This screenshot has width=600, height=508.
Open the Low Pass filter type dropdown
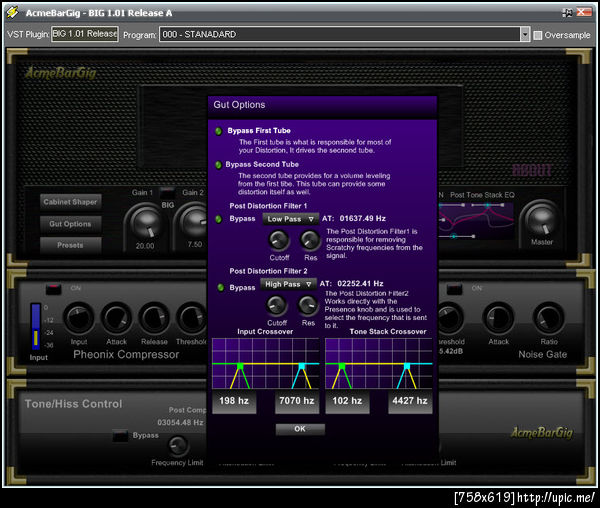(290, 219)
